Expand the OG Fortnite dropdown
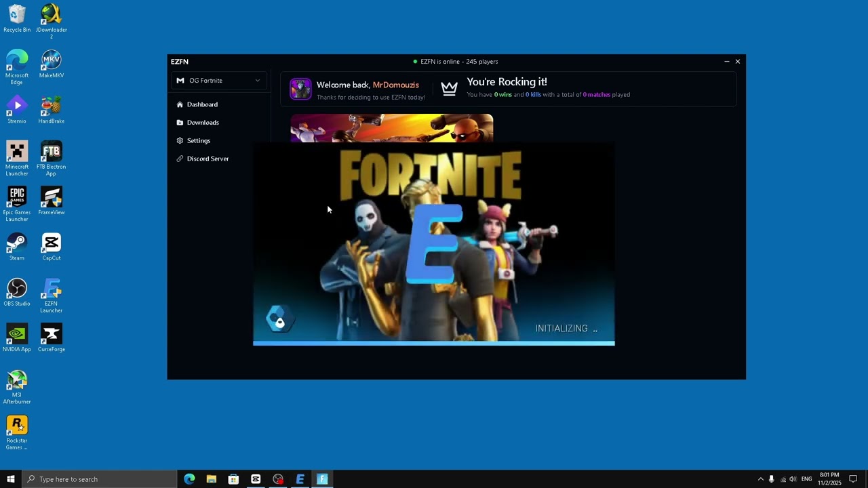Image resolution: width=868 pixels, height=488 pixels. 218,81
